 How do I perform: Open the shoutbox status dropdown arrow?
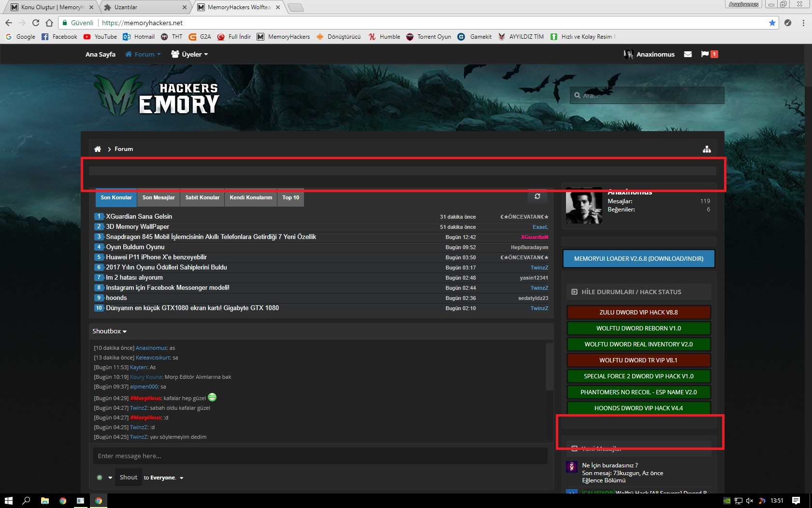(x=110, y=478)
